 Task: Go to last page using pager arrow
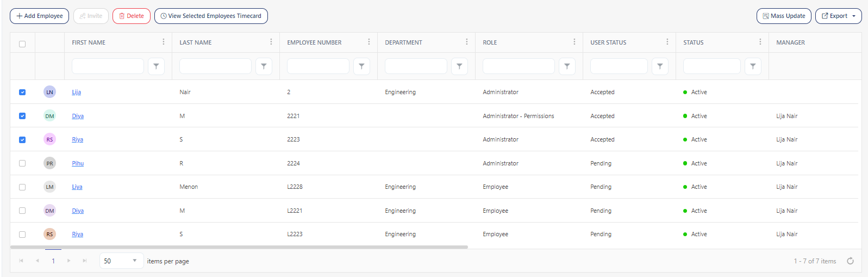click(85, 261)
